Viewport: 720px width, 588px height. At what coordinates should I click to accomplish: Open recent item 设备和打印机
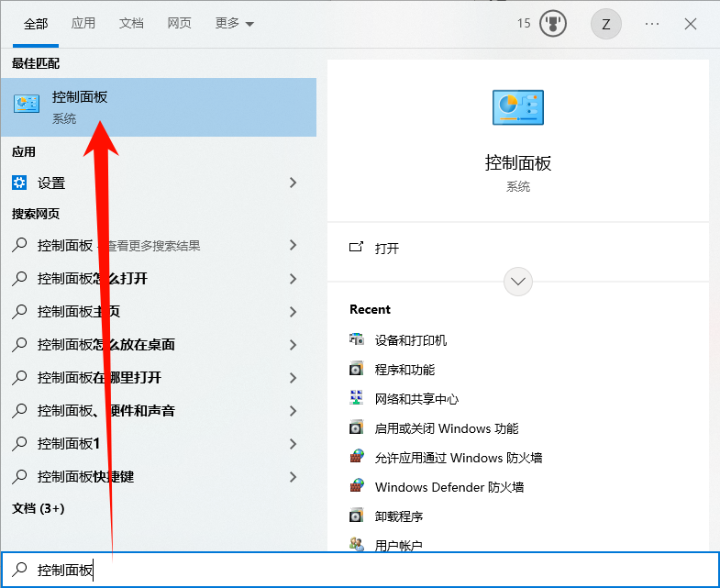pyautogui.click(x=411, y=340)
